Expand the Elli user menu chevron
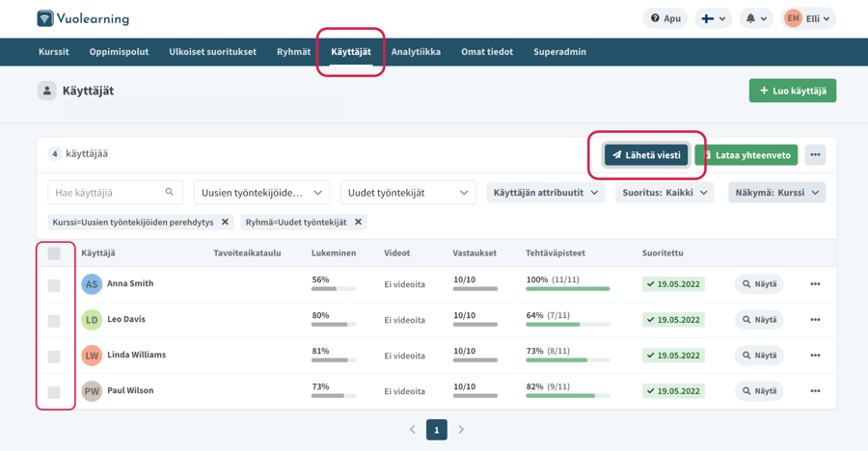Screen dimensions: 868x451 [x=827, y=19]
